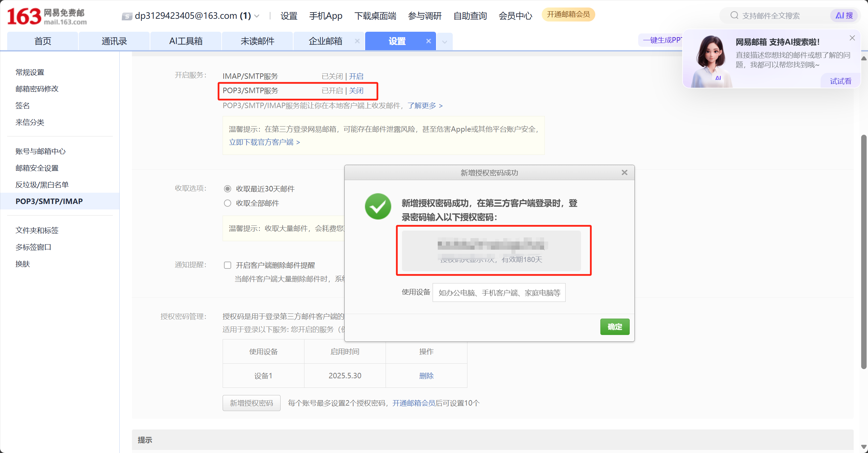868x453 pixels.
Task: Close the AI search promo popup
Action: (x=852, y=38)
